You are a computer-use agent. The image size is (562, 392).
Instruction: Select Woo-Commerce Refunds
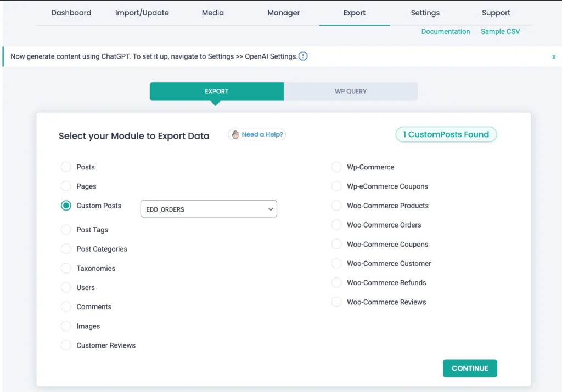click(x=336, y=282)
